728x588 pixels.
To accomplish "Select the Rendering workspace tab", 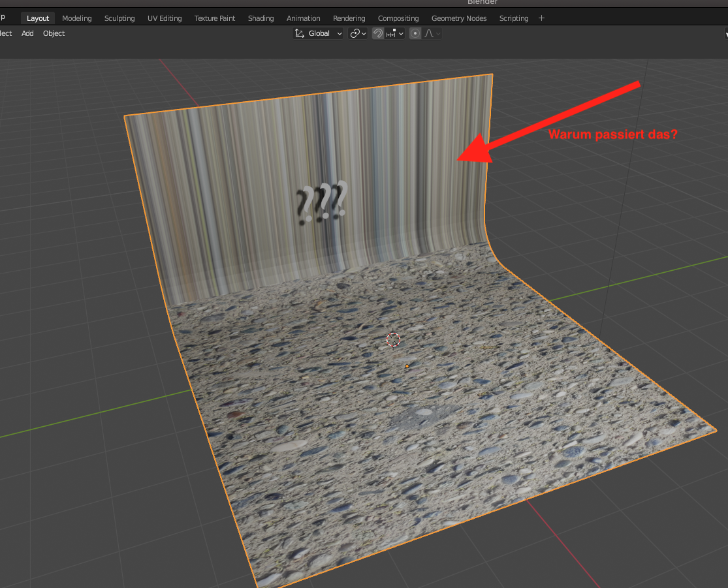I will point(349,18).
